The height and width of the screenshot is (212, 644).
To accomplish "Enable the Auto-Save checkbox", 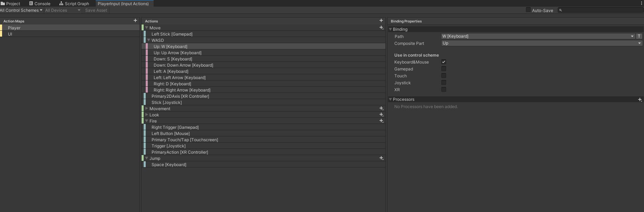I will point(528,10).
